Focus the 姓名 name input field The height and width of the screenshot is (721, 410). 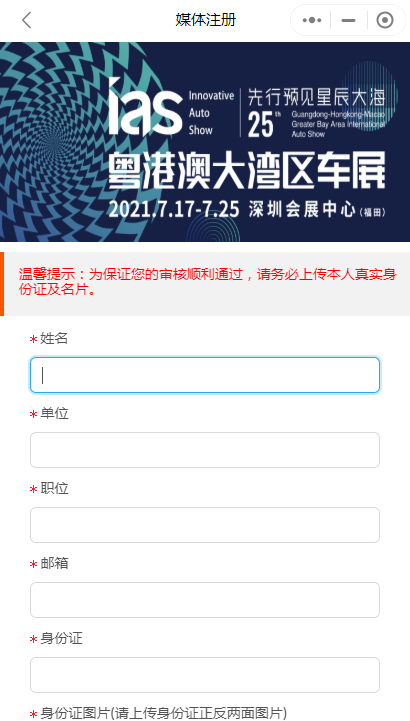point(205,375)
